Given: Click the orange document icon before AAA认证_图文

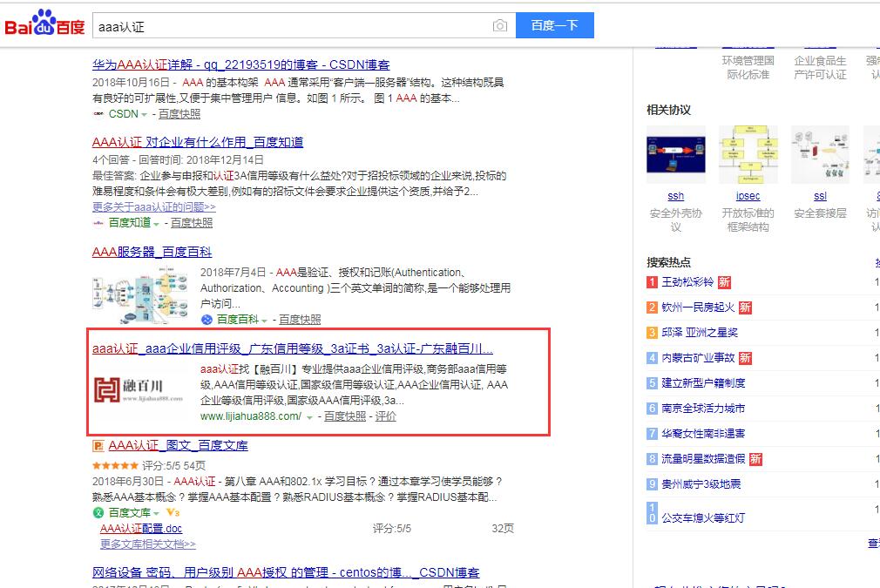Looking at the screenshot, I should [98, 446].
